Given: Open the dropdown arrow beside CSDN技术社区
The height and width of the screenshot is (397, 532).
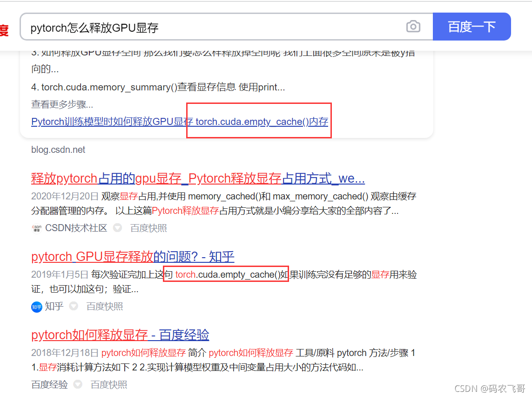Looking at the screenshot, I should click(117, 227).
